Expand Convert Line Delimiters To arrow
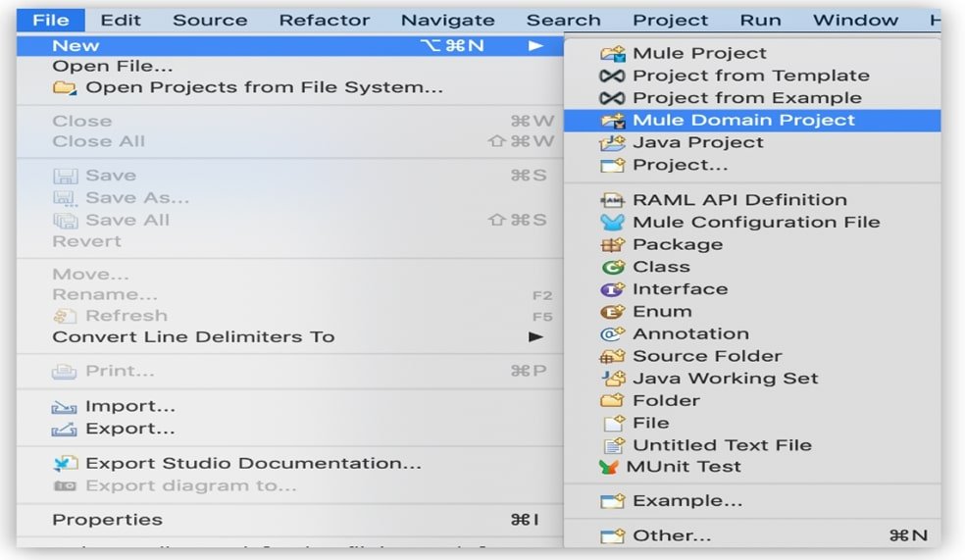965x560 pixels. (x=535, y=336)
